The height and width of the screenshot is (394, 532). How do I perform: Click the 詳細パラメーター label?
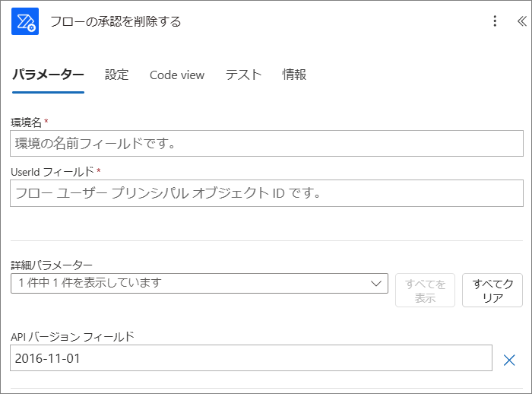coord(52,265)
